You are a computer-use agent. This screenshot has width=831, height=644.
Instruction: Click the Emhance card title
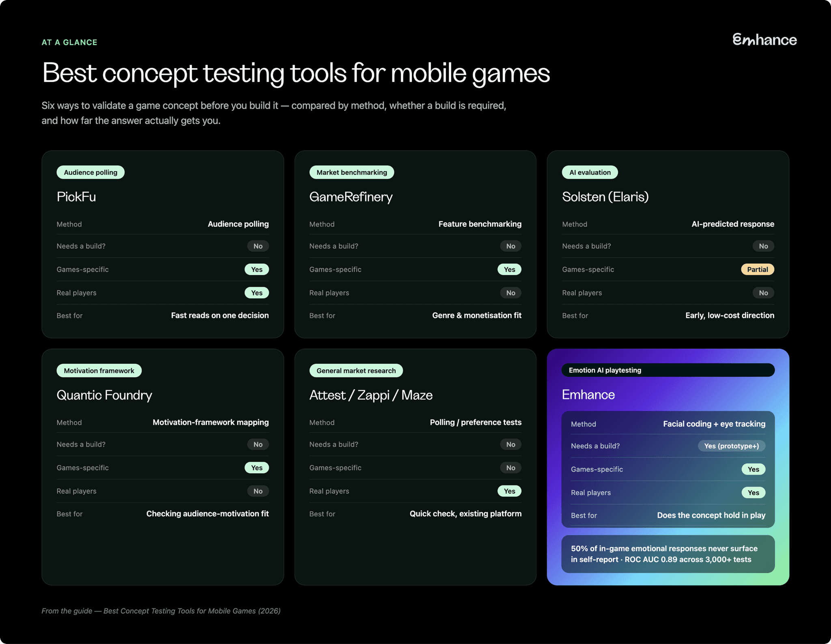coord(588,395)
